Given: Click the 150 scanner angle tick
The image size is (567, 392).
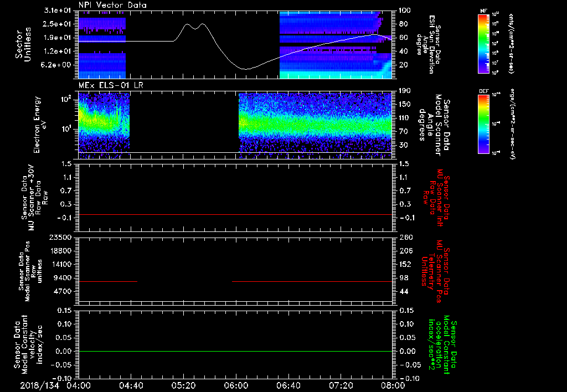Looking at the screenshot, I should [x=405, y=105].
